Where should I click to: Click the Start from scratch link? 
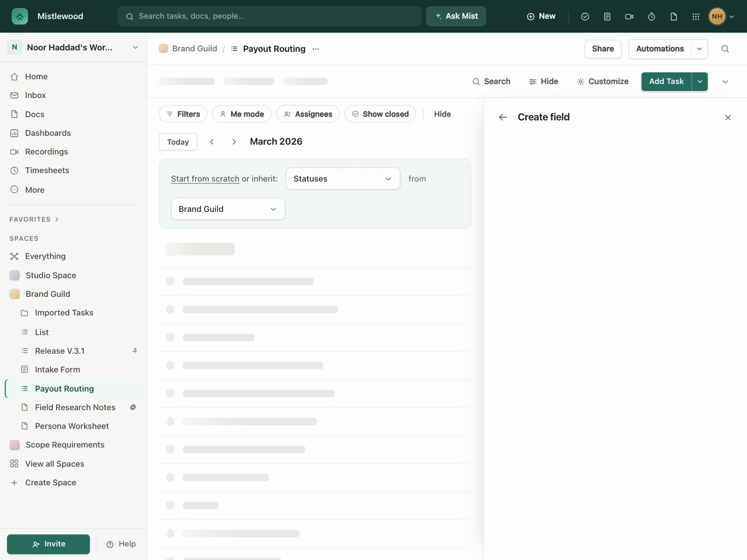(x=205, y=179)
